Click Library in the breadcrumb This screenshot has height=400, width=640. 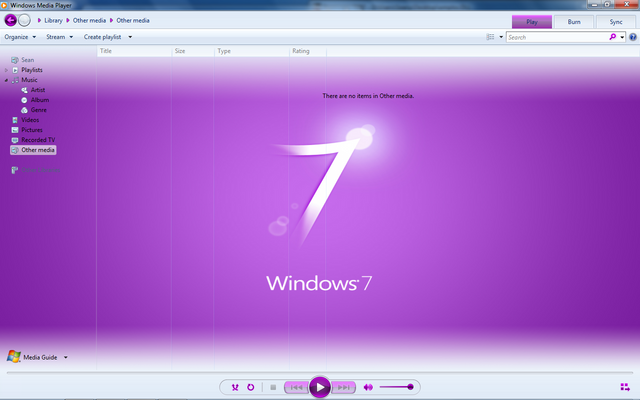pos(53,20)
